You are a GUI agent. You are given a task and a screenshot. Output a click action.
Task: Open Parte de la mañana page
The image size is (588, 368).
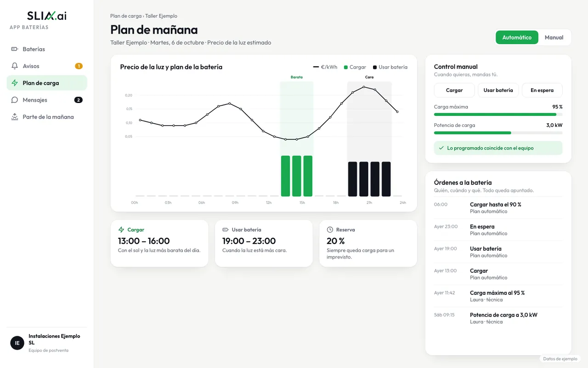tap(47, 117)
